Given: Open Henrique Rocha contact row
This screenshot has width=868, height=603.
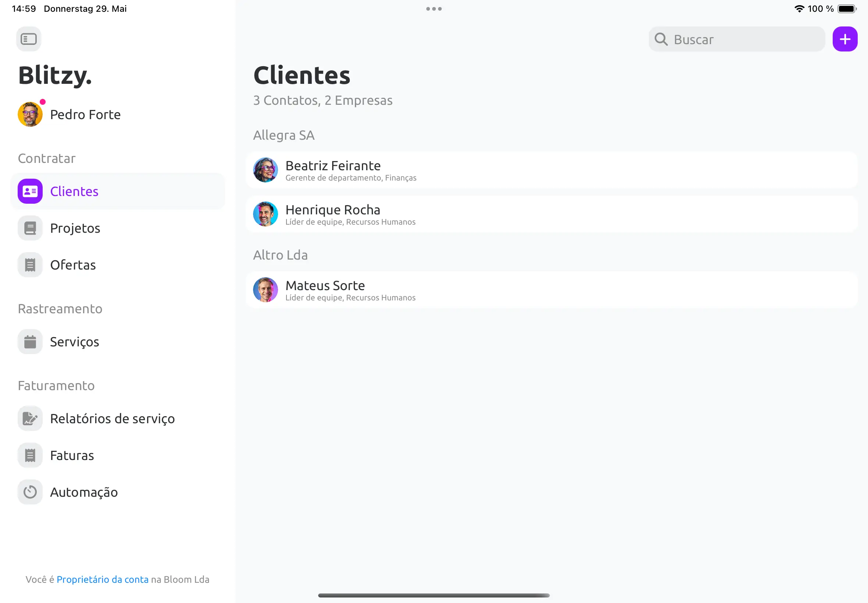Looking at the screenshot, I should point(551,214).
